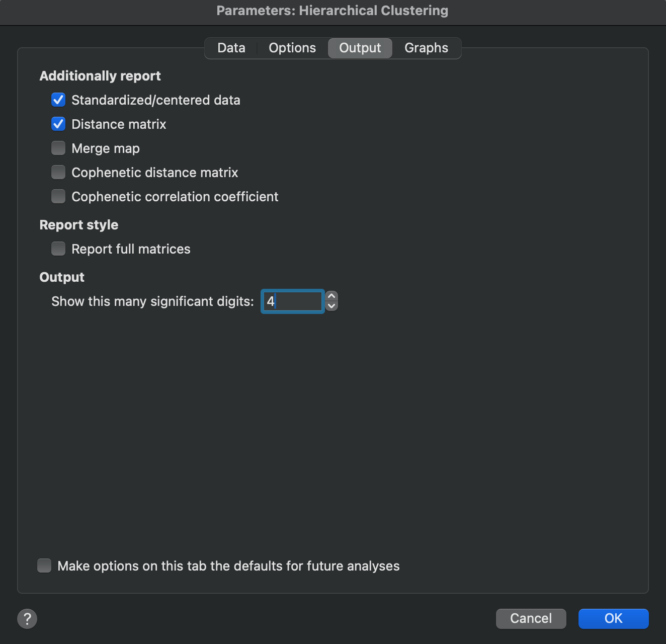Open the help question mark button

click(x=27, y=619)
